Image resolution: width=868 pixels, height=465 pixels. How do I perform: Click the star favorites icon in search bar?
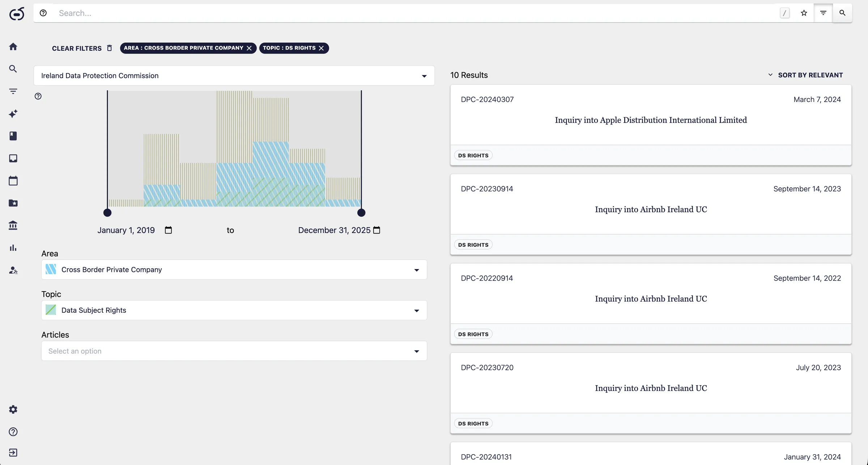pos(804,13)
